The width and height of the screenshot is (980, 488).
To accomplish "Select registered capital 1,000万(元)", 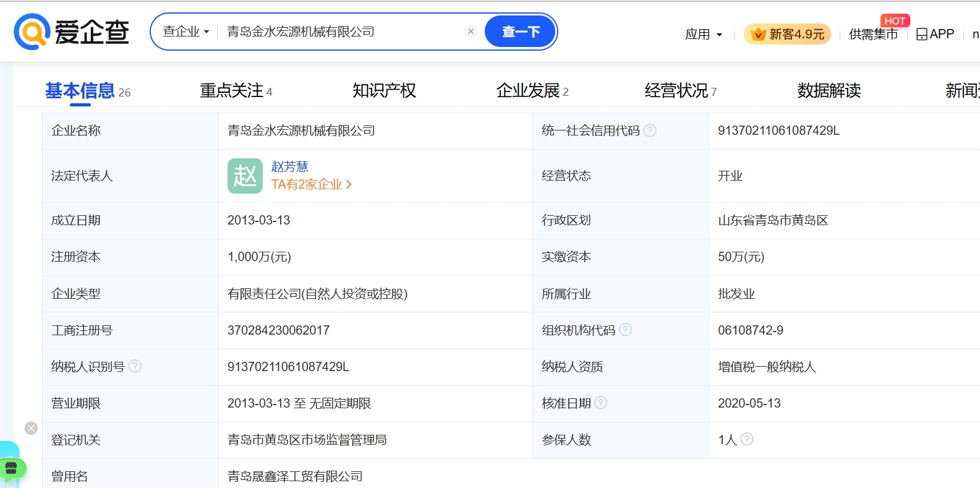I will 259,257.
